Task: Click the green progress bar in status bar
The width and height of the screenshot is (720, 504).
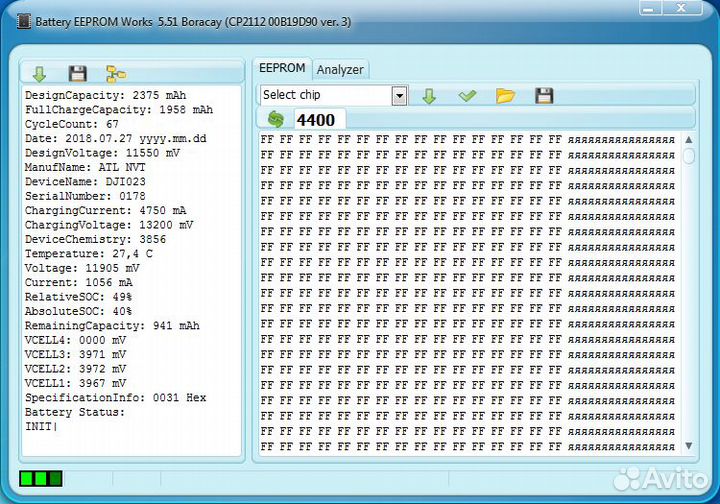Action: [41, 479]
